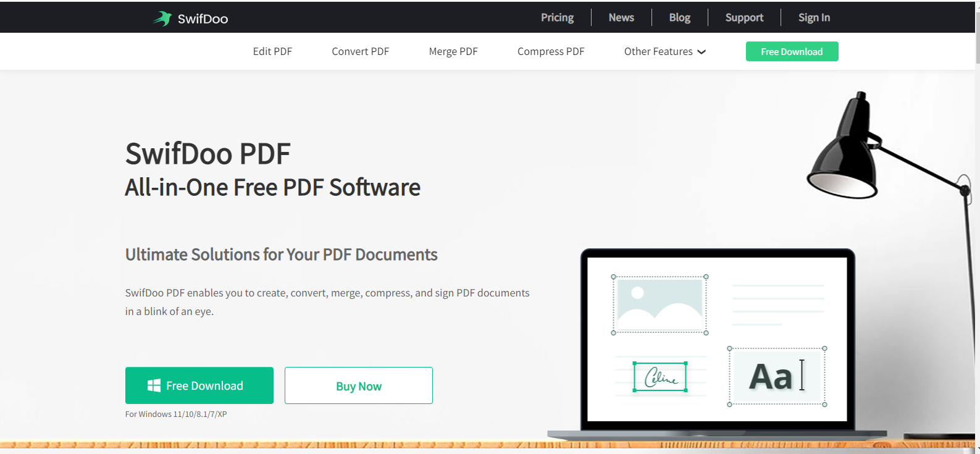The width and height of the screenshot is (980, 454).
Task: Click the 'For Windows 11/10/8.1/7/XP' note
Action: click(176, 414)
